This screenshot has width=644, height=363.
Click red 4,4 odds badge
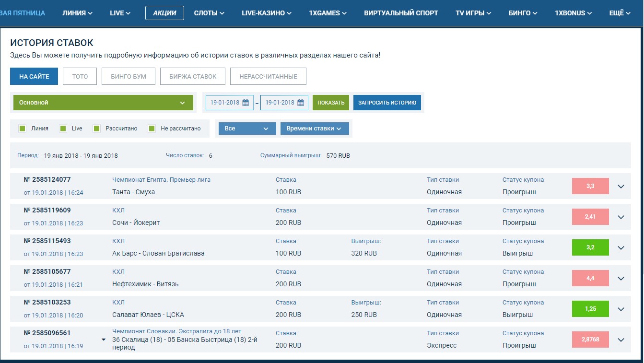click(590, 278)
